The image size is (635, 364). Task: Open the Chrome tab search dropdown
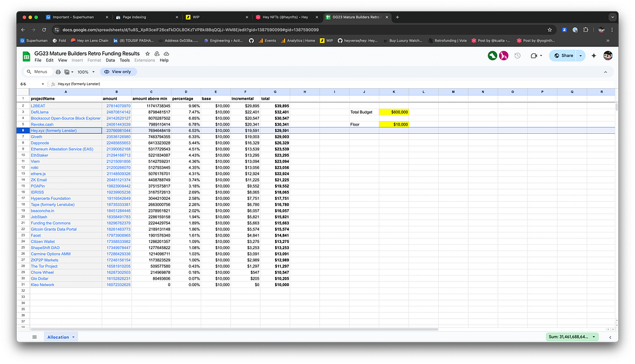[x=612, y=17]
